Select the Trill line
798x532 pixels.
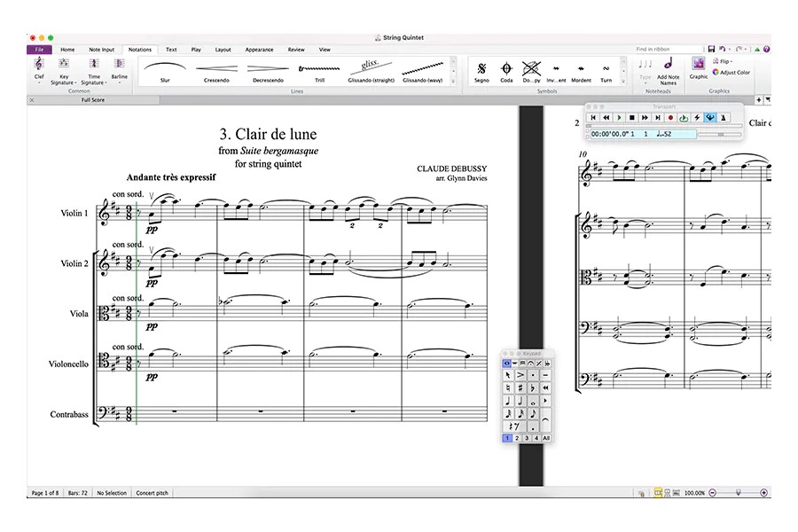click(319, 71)
